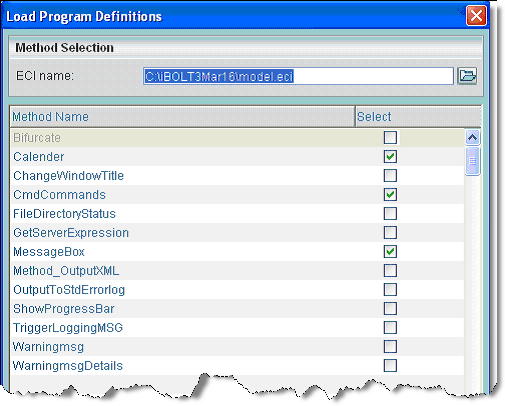Click the Select column header

tap(418, 117)
